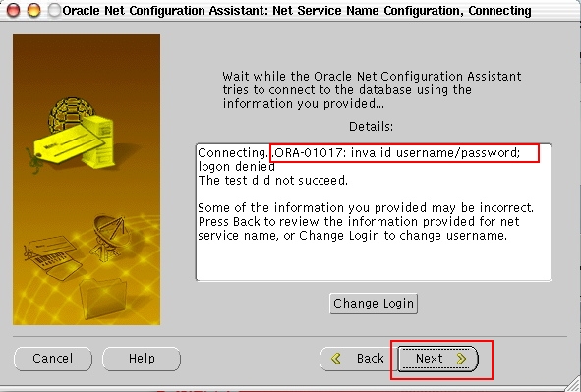This screenshot has width=581, height=392.
Task: Go Back to previous wizard step
Action: 358,359
